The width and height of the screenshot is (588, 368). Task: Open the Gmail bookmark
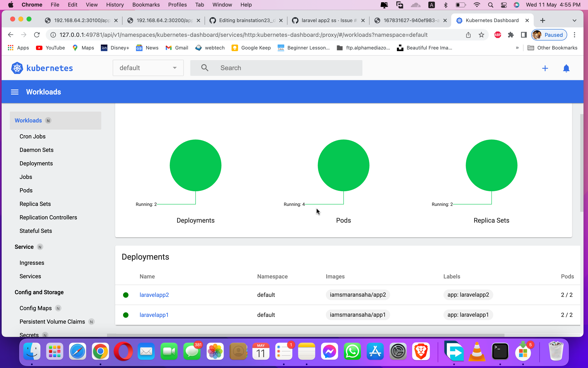[177, 48]
